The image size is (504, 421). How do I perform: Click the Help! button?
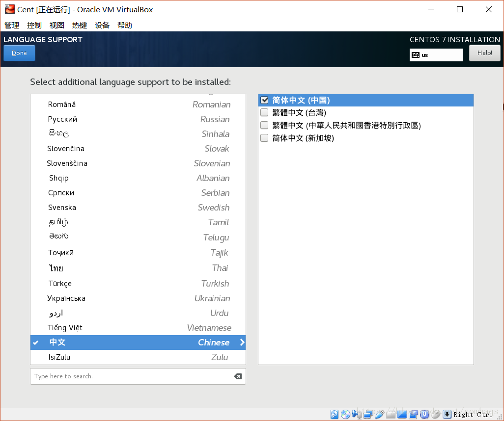[484, 53]
